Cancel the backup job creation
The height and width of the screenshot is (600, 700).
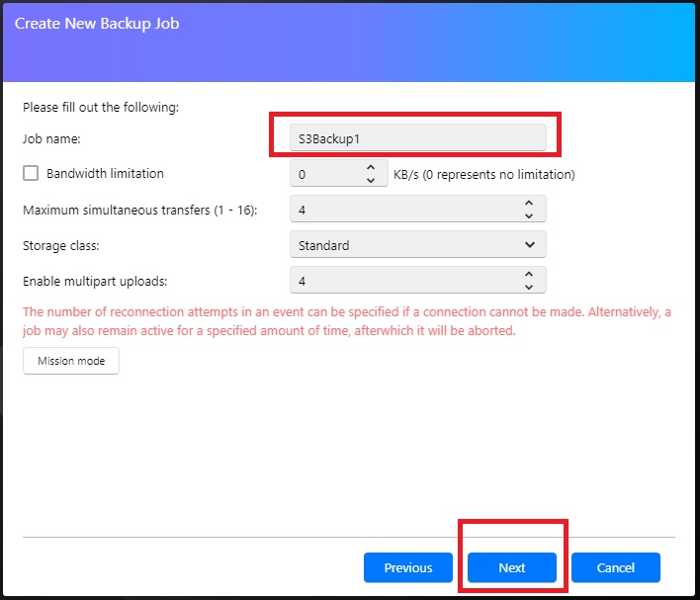616,567
